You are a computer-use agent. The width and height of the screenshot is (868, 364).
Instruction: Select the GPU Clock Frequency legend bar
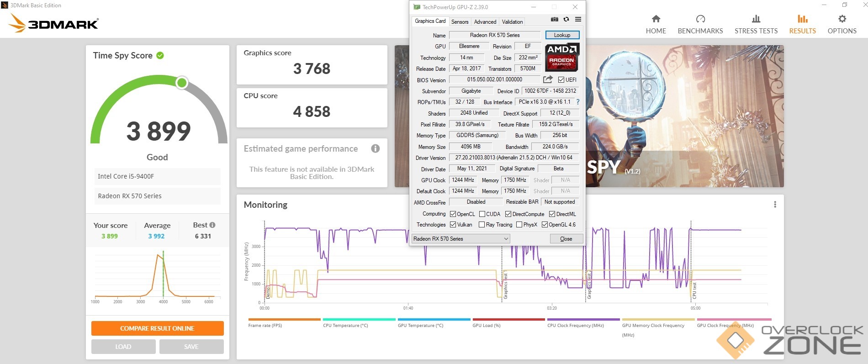734,319
